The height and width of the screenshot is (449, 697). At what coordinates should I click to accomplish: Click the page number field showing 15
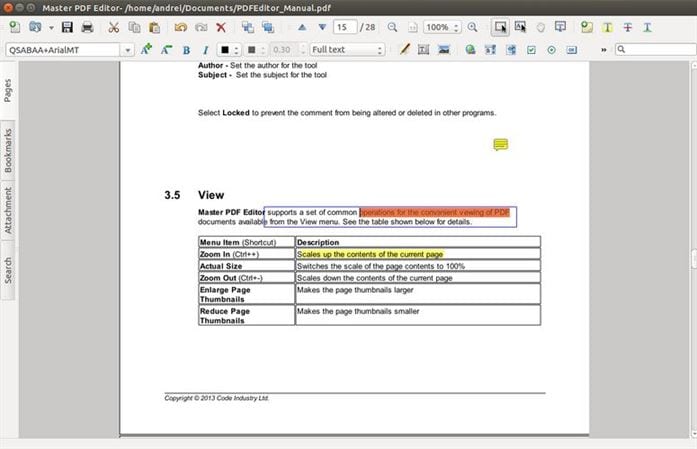coord(345,27)
